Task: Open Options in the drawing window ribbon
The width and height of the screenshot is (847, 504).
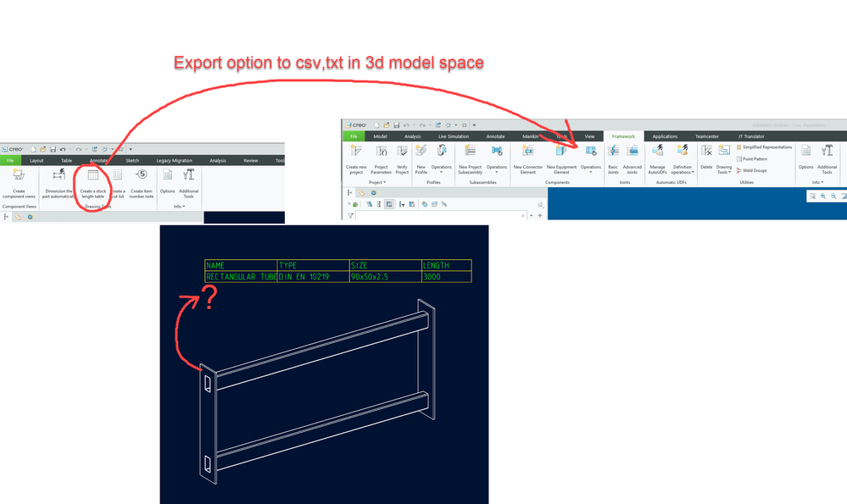Action: tap(168, 180)
